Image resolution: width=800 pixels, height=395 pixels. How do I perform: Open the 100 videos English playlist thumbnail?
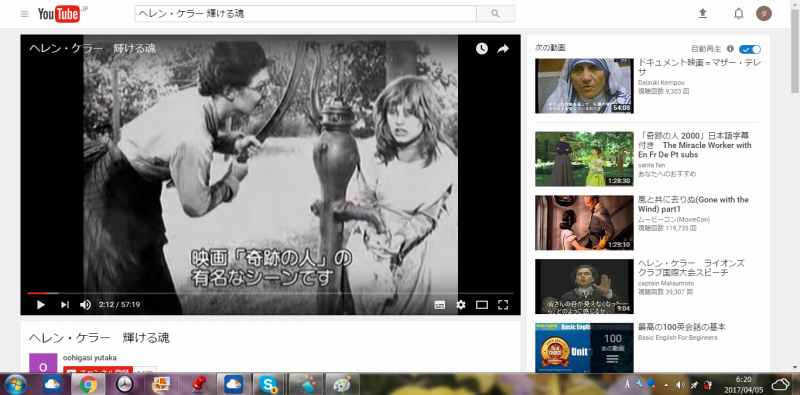[x=584, y=348]
